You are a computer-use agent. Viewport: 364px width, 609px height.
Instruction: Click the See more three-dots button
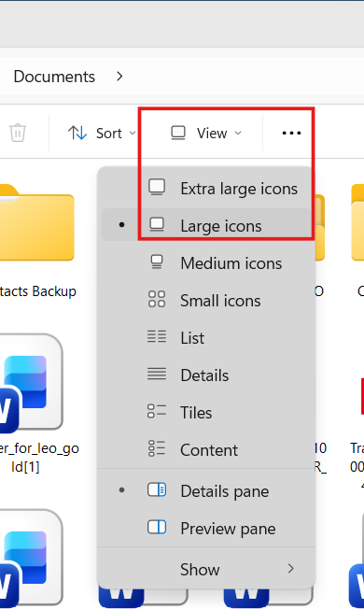click(x=291, y=133)
